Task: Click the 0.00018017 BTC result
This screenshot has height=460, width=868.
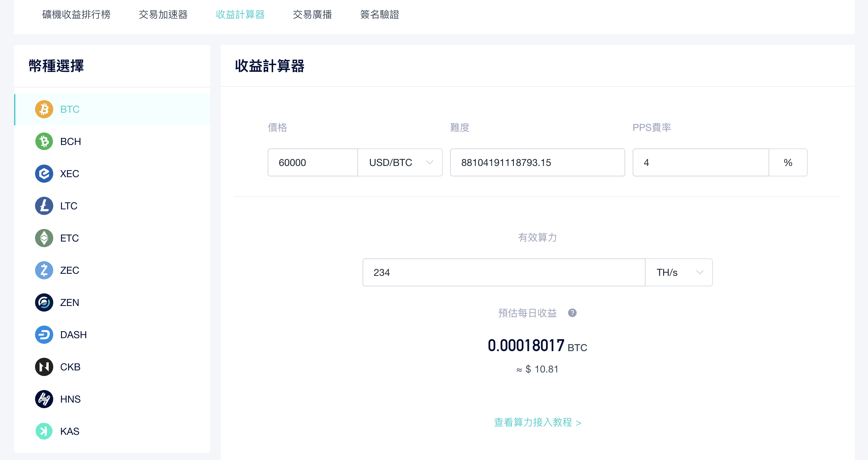Action: (x=538, y=346)
